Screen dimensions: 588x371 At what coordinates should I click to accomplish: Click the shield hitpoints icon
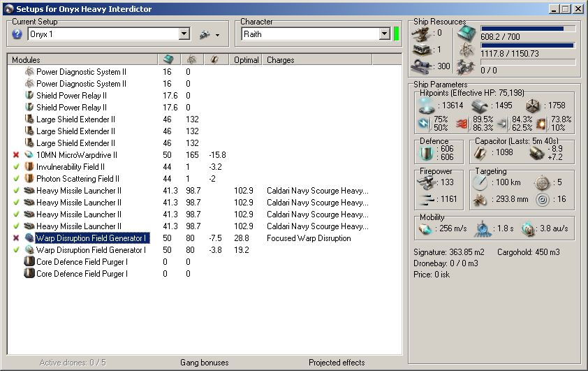click(x=425, y=106)
